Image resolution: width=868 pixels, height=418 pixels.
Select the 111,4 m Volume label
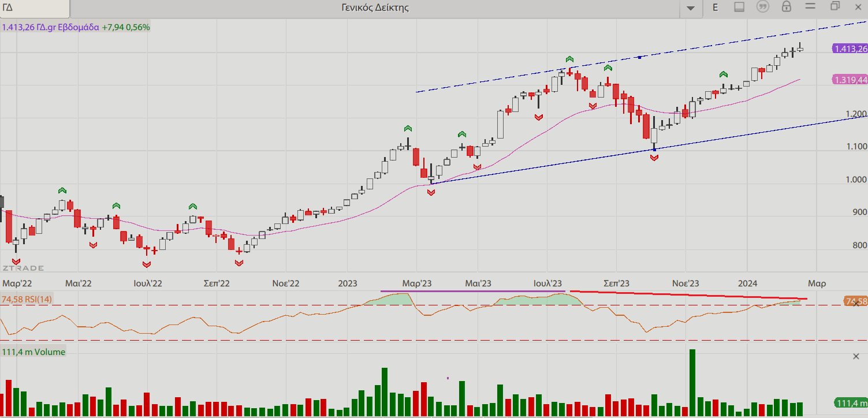pos(33,352)
